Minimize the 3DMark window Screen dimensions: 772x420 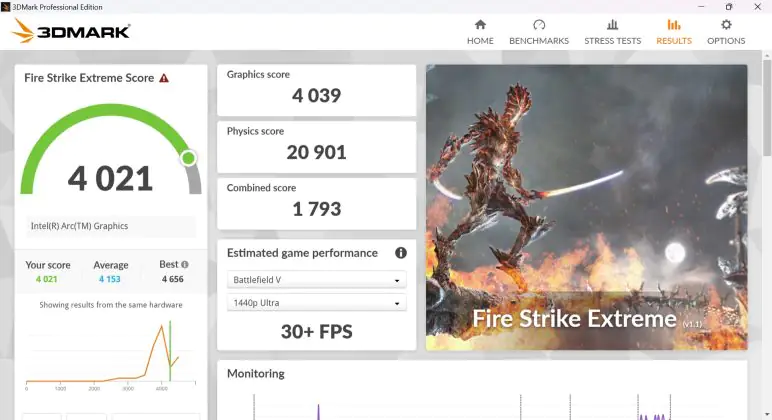[x=701, y=6]
